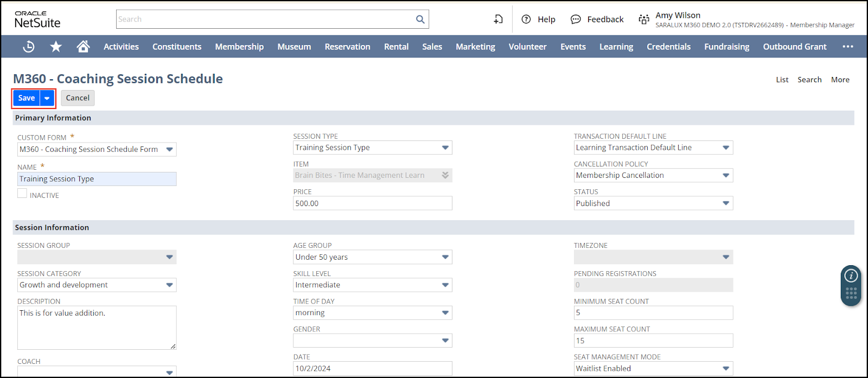Click the Shortcuts star icon

(56, 47)
